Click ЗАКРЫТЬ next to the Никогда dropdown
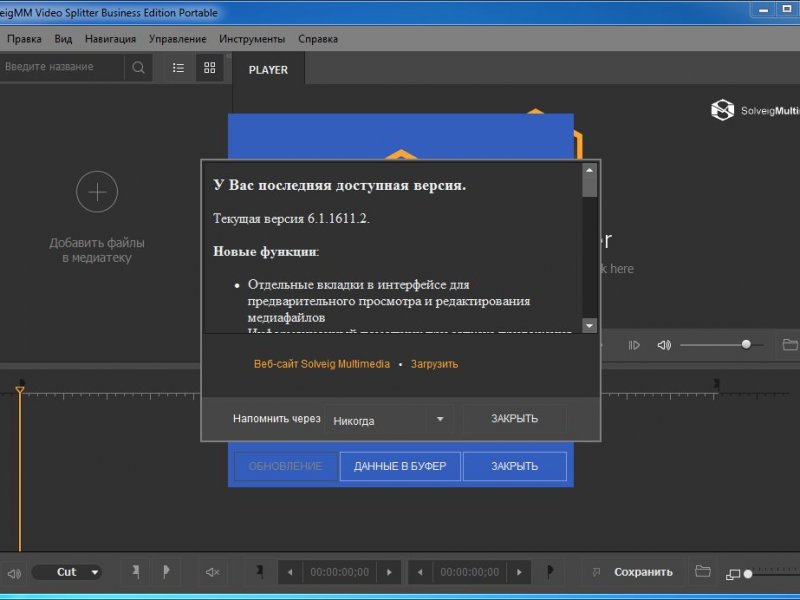Viewport: 800px width, 600px height. point(514,419)
